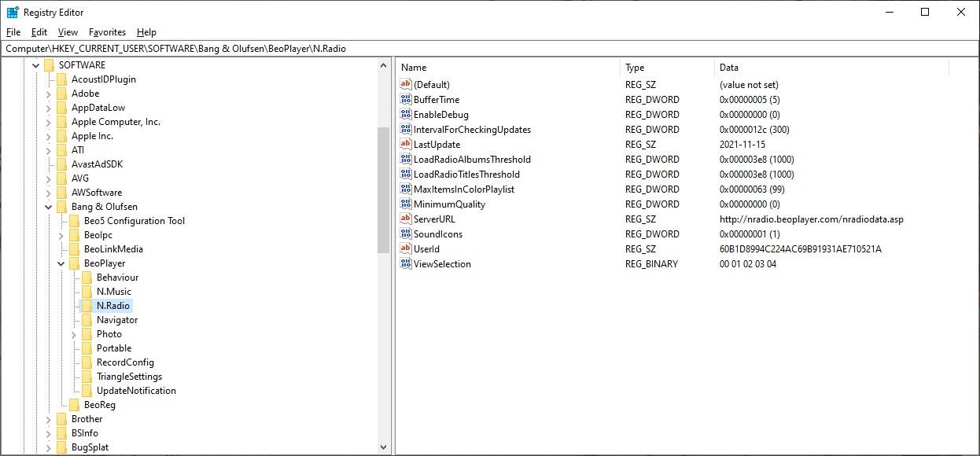Click the LastUpdate data 2021-11-15

click(x=742, y=145)
